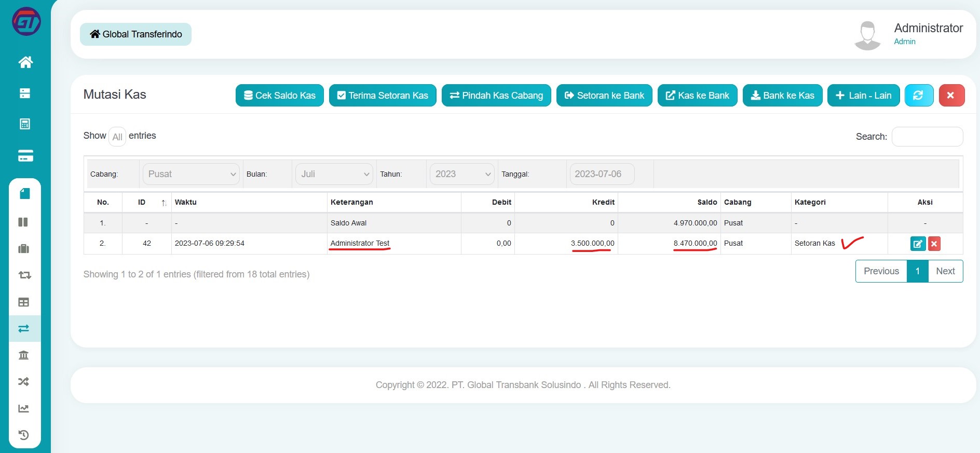The image size is (980, 453).
Task: Click the Previous pagination button
Action: 881,271
